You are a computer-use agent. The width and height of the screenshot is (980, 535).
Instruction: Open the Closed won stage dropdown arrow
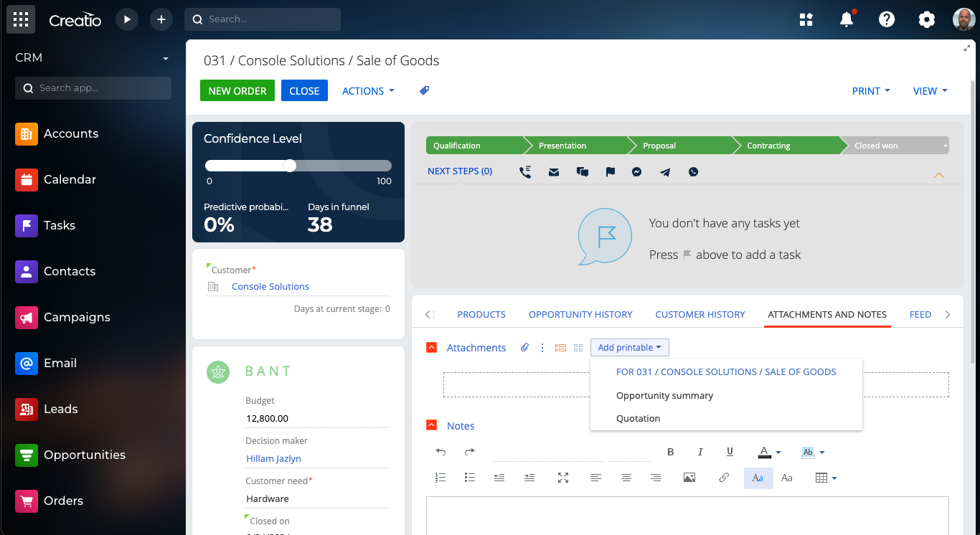(x=945, y=146)
